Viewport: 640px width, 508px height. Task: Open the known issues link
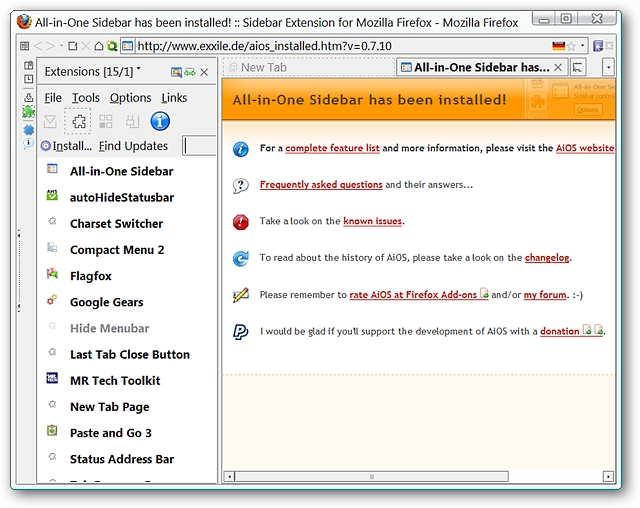click(x=372, y=221)
